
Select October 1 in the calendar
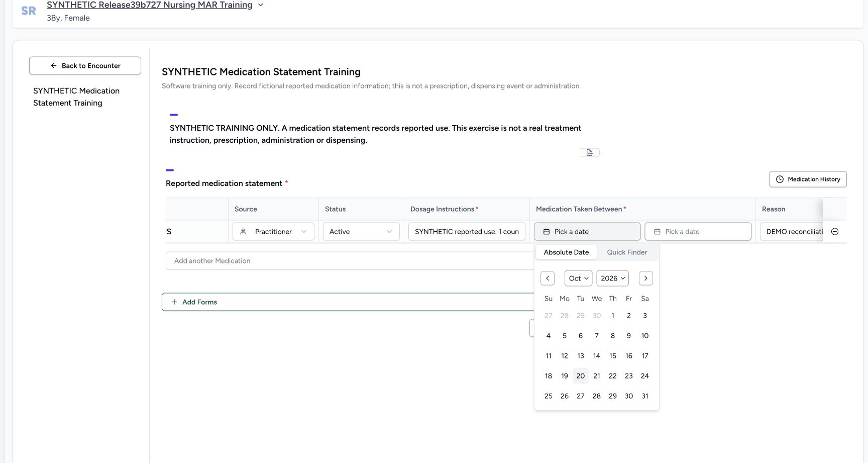(x=613, y=316)
